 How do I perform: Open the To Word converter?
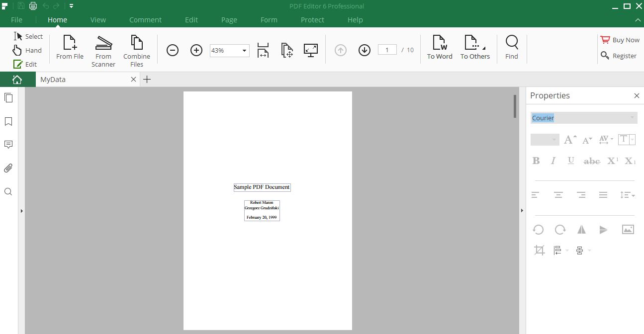click(439, 47)
